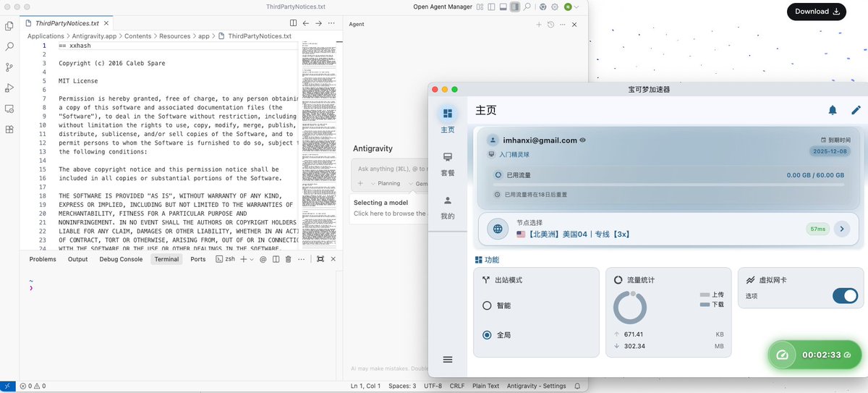Toggle the Agent side panel layout icon

514,7
